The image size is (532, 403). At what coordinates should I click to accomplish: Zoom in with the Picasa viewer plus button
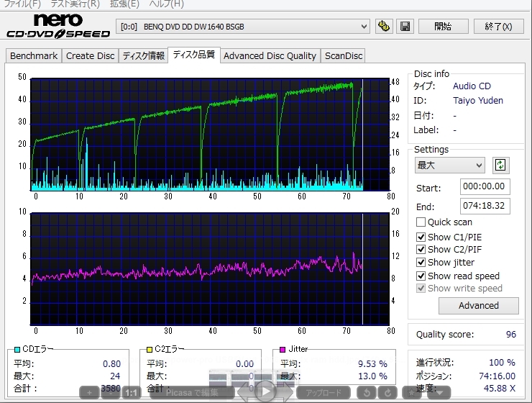click(89, 393)
